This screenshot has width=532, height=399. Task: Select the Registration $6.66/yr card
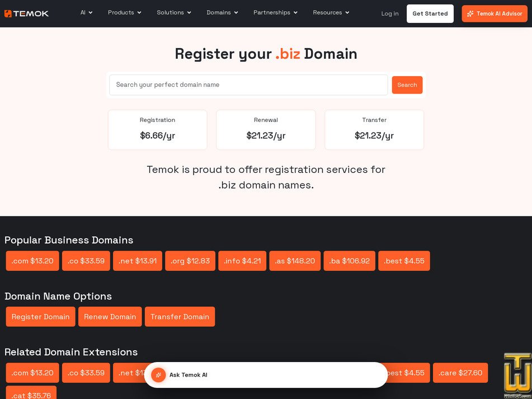pyautogui.click(x=157, y=130)
